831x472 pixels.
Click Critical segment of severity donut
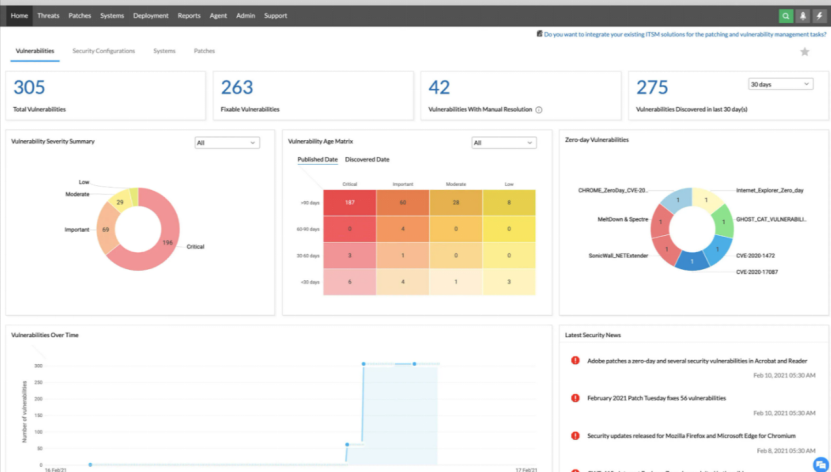167,242
